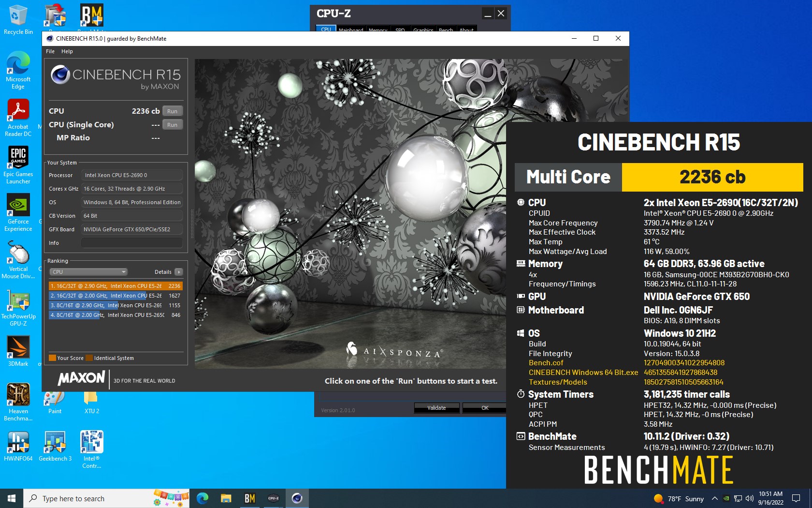Screen dimensions: 812x508
Task: Click the taskbar clock showing 10:51 AM
Action: [770, 498]
